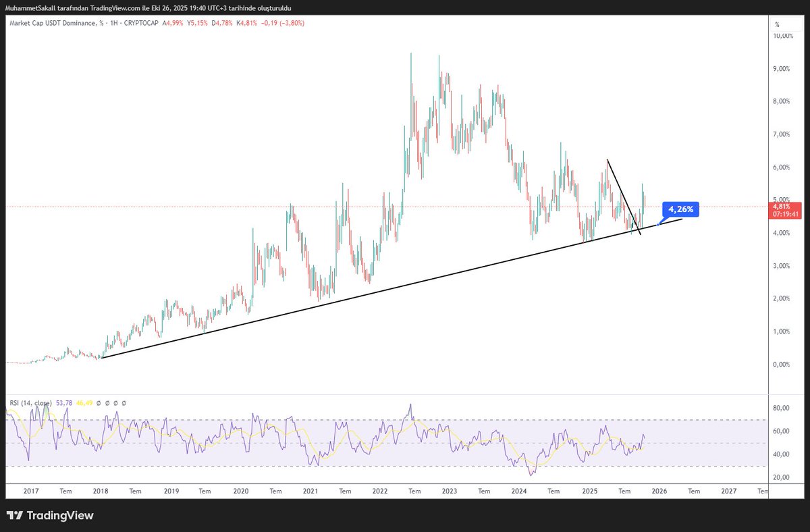The width and height of the screenshot is (810, 532).
Task: Click the 10,00% price axis label
Action: pyautogui.click(x=783, y=36)
